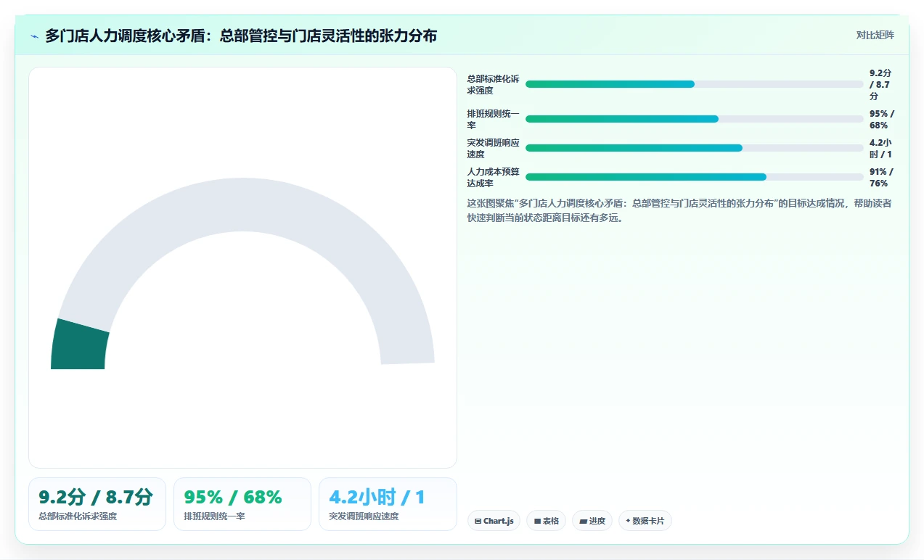Click the 总部标准化诉求强度 progress bar
Screen dimensions: 924x560
[x=695, y=84]
